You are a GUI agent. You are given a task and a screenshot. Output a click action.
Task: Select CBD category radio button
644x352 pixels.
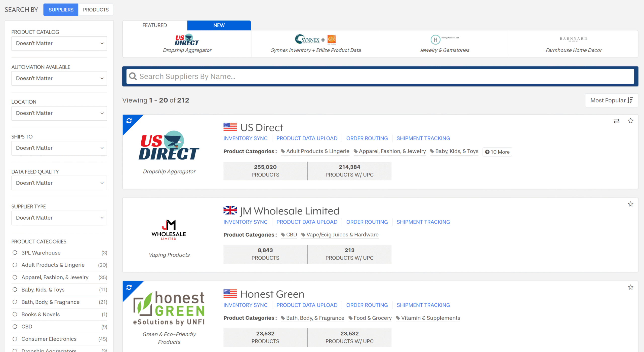tap(15, 327)
